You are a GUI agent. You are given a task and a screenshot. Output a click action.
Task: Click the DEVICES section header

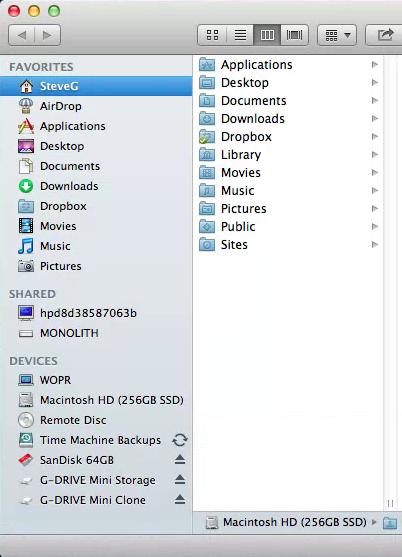point(33,361)
